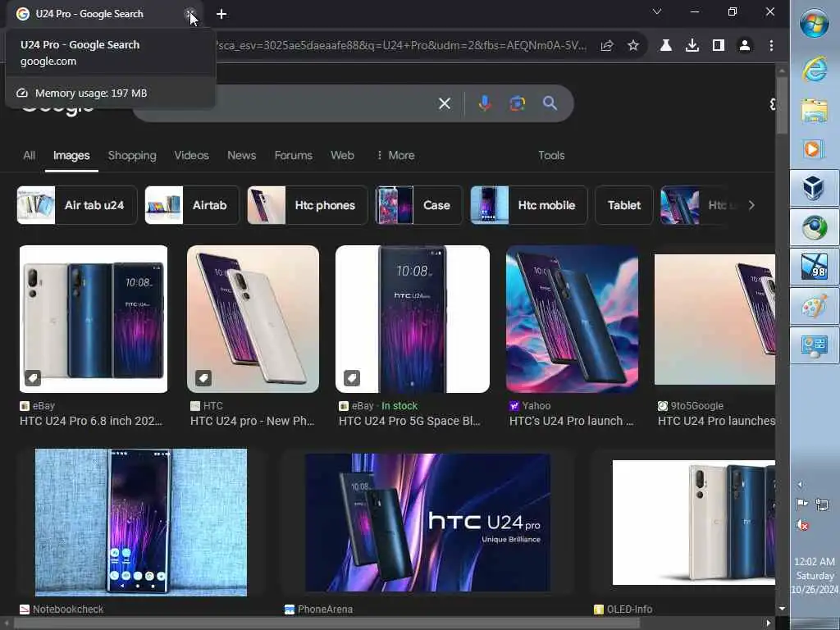Toggle the side panel icon

pos(719,46)
